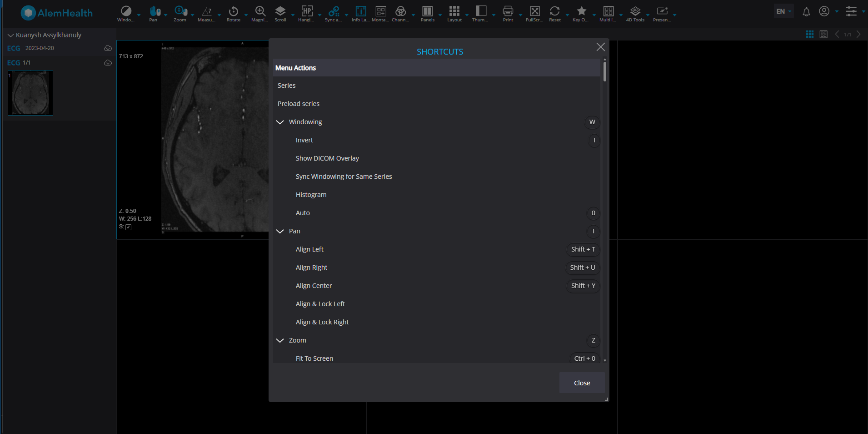Open the ECG series thumbnail

click(x=30, y=93)
